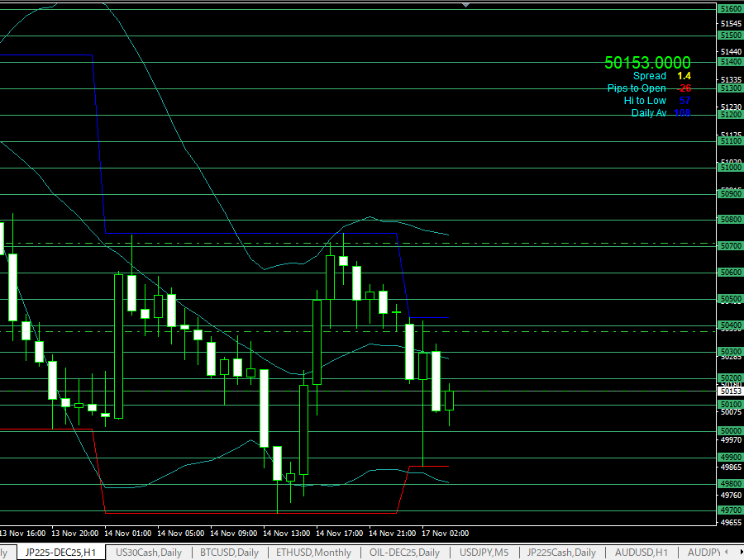Click the active JP225-DEC25,H1 tab

pos(60,553)
